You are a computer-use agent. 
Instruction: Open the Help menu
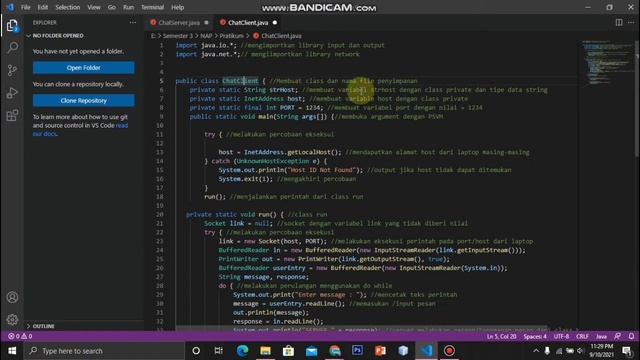178,7
